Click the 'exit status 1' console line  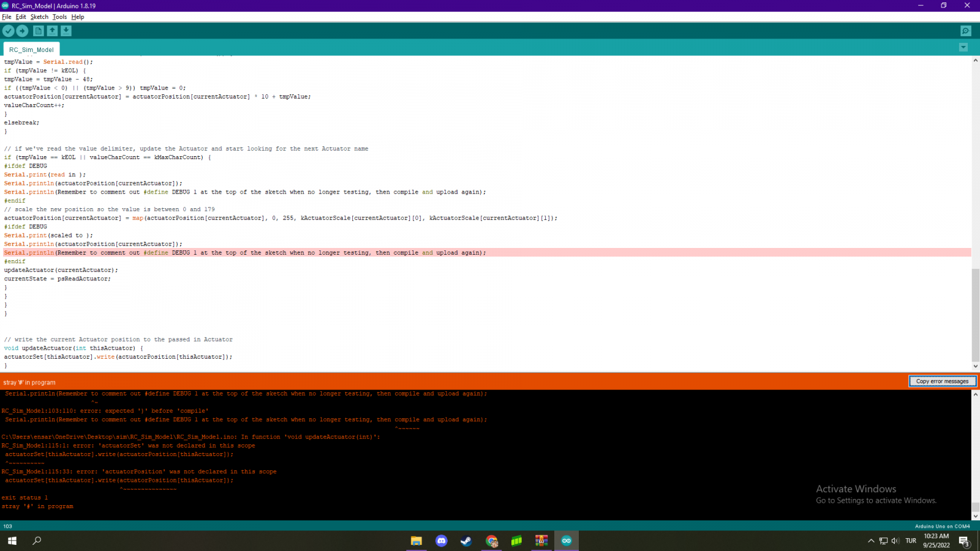[24, 498]
